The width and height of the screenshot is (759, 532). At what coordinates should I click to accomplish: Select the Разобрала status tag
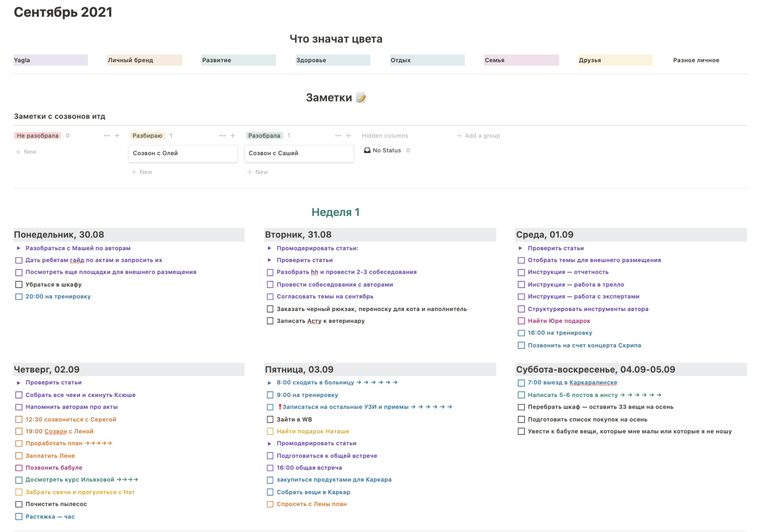tap(264, 136)
